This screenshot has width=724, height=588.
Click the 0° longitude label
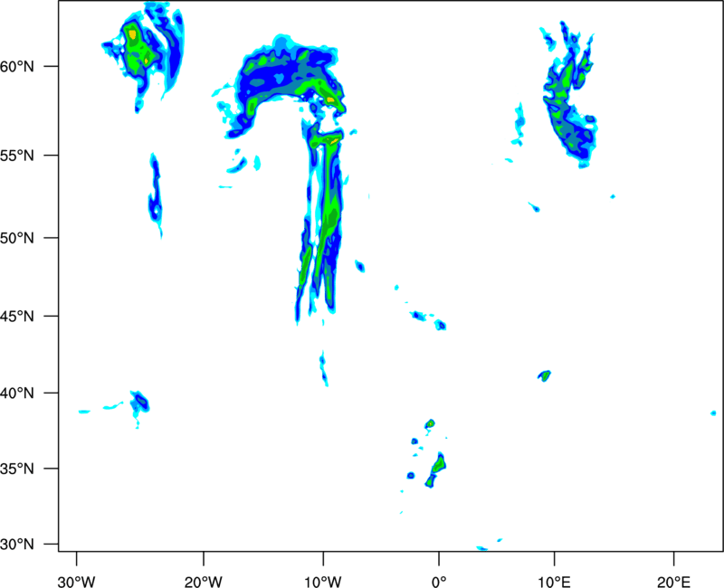(x=439, y=582)
